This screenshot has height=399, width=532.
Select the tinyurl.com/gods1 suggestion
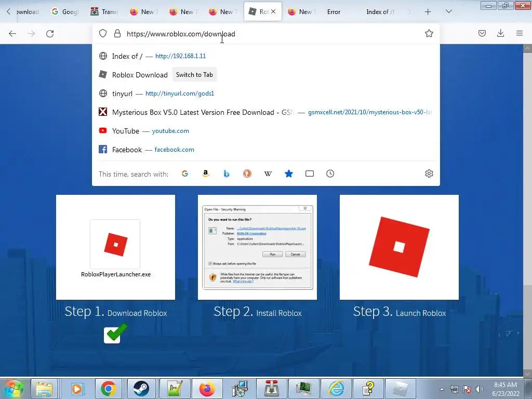(x=266, y=94)
